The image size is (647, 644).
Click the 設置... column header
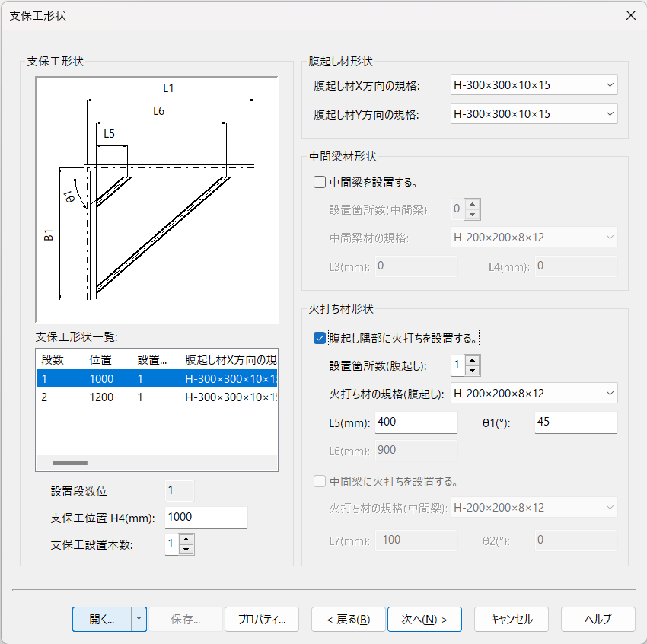click(156, 359)
